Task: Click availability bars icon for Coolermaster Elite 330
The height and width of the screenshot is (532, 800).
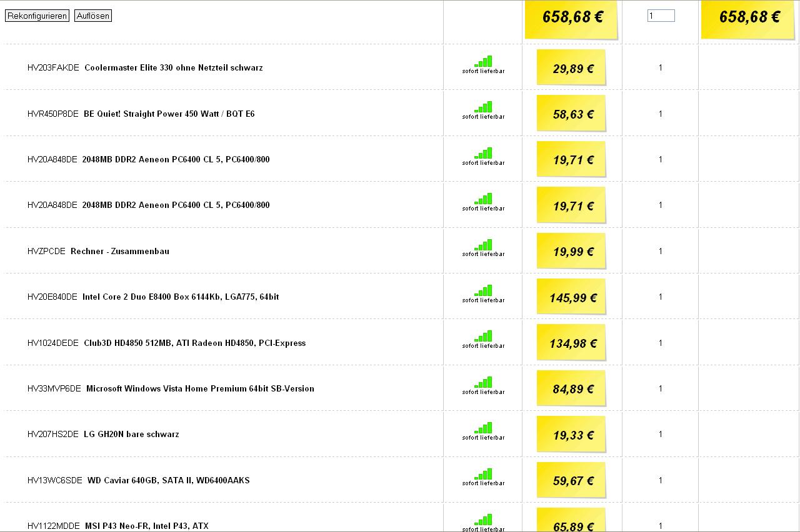Action: (x=483, y=65)
